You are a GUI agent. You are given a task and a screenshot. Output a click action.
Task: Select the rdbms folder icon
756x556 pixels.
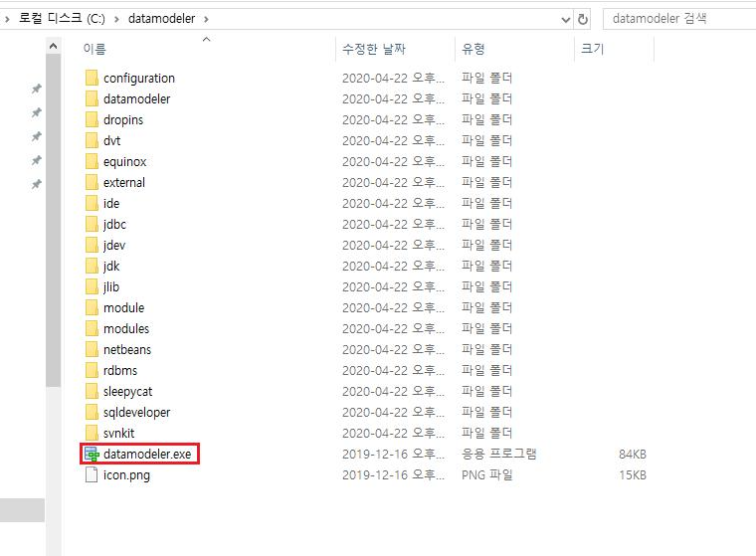click(x=92, y=370)
